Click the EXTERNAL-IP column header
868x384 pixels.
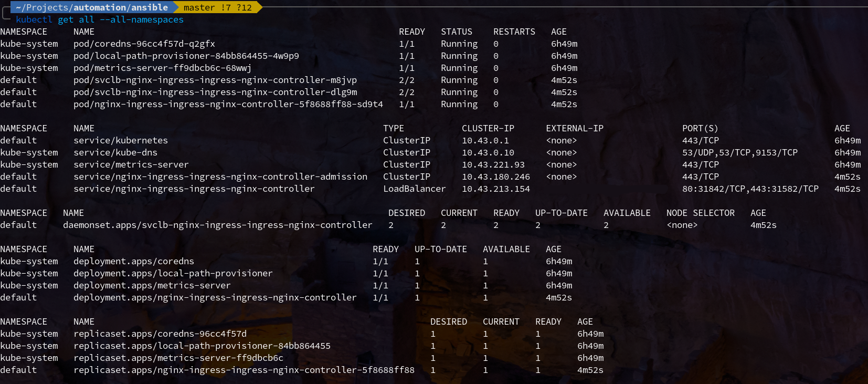tap(575, 128)
